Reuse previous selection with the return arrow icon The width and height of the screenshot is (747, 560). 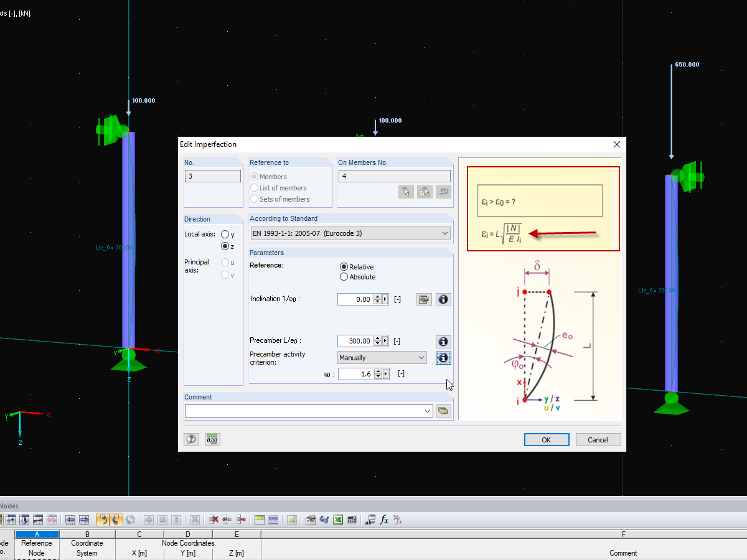click(x=443, y=192)
